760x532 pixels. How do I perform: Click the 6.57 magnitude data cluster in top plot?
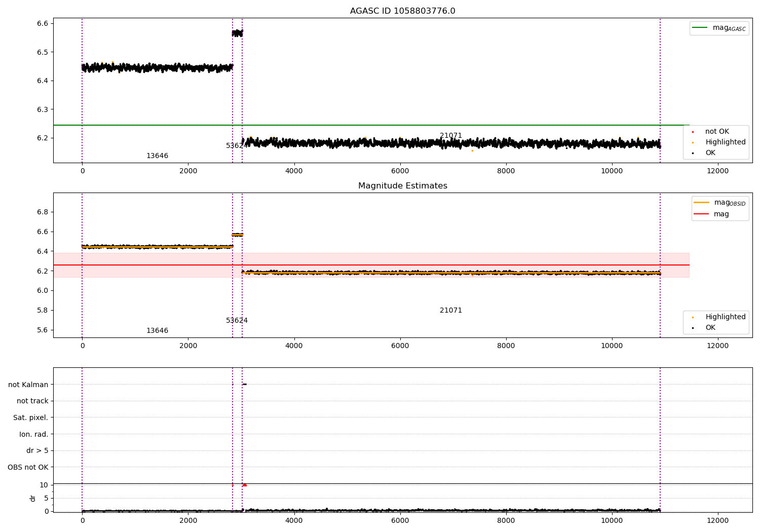[237, 33]
